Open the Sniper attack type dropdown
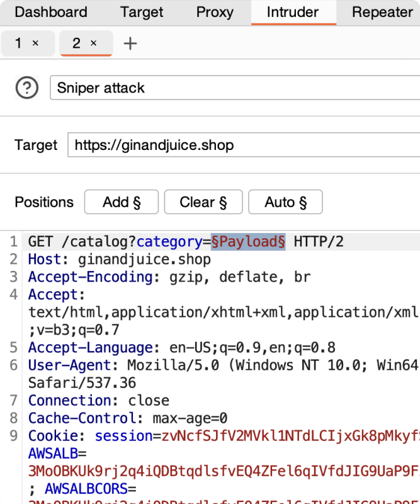The width and height of the screenshot is (420, 504). 234,88
